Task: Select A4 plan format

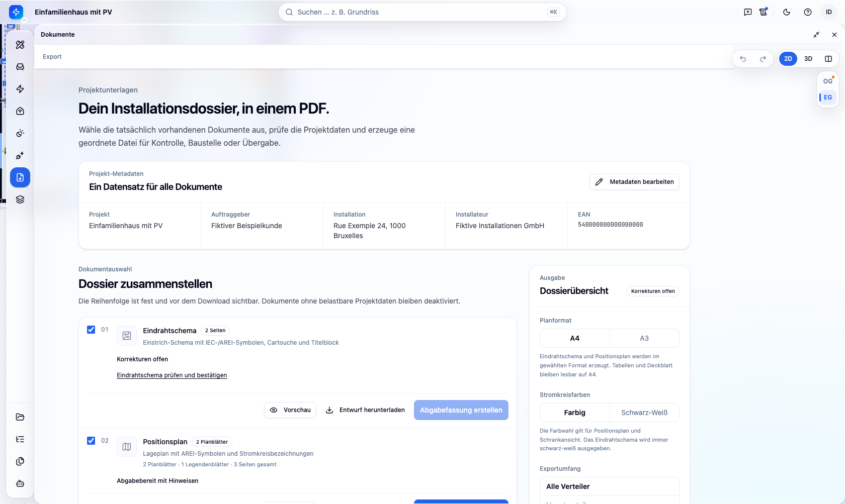Action: (575, 338)
